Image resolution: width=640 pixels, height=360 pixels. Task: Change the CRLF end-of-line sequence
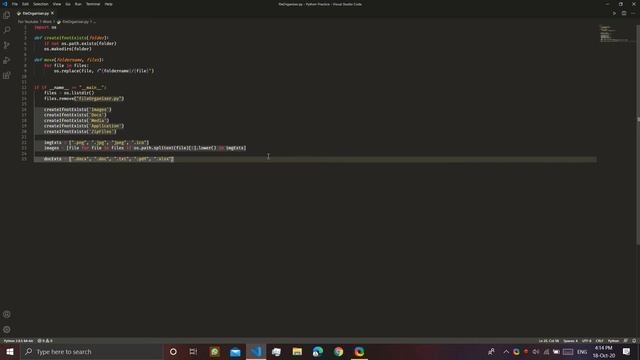pyautogui.click(x=599, y=341)
